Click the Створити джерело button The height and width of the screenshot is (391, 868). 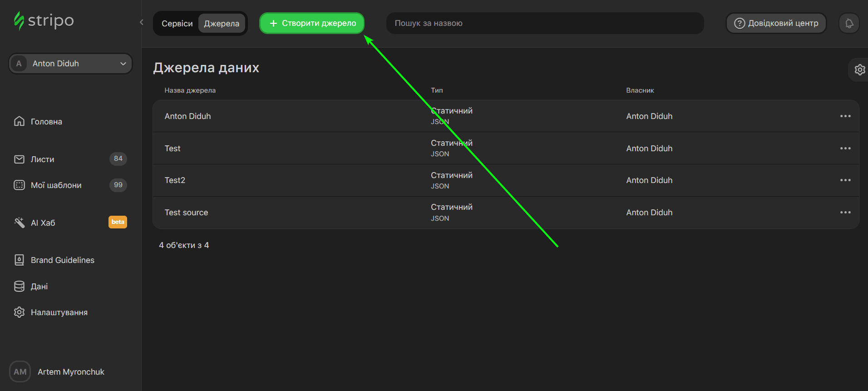[x=312, y=23]
